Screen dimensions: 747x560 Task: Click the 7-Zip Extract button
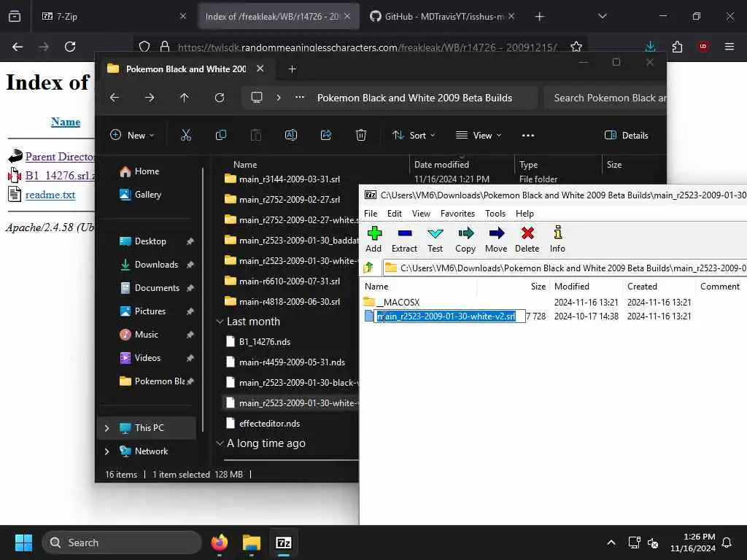(x=404, y=239)
